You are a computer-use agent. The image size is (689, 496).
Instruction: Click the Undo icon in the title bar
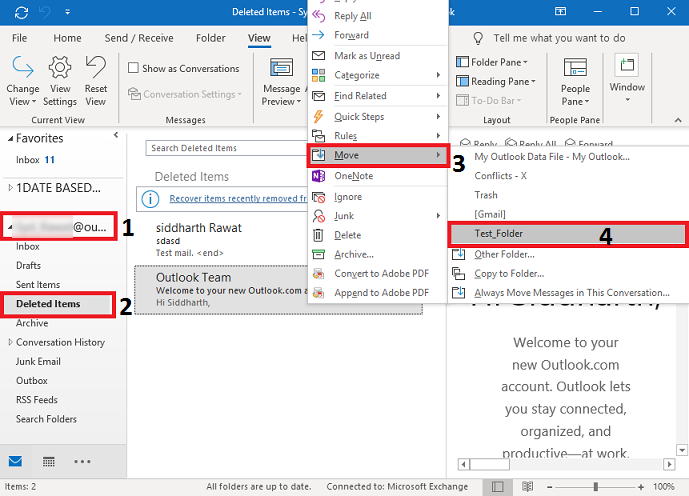pos(45,12)
